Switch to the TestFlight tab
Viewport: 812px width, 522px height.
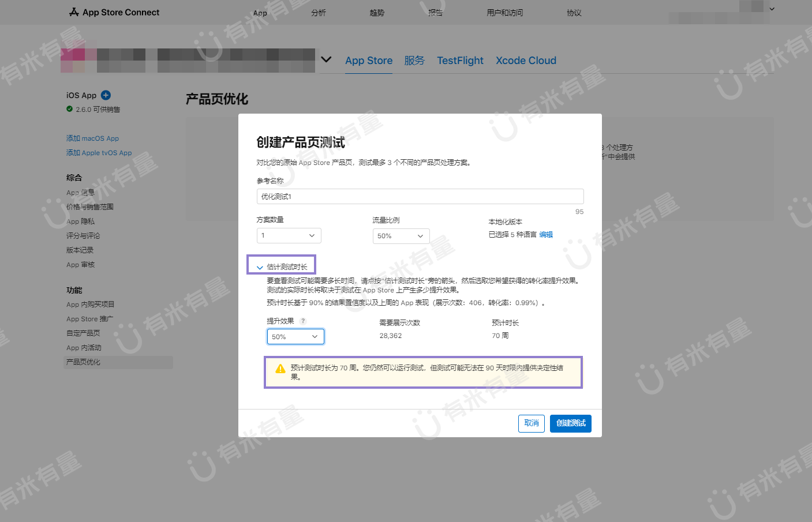(460, 61)
